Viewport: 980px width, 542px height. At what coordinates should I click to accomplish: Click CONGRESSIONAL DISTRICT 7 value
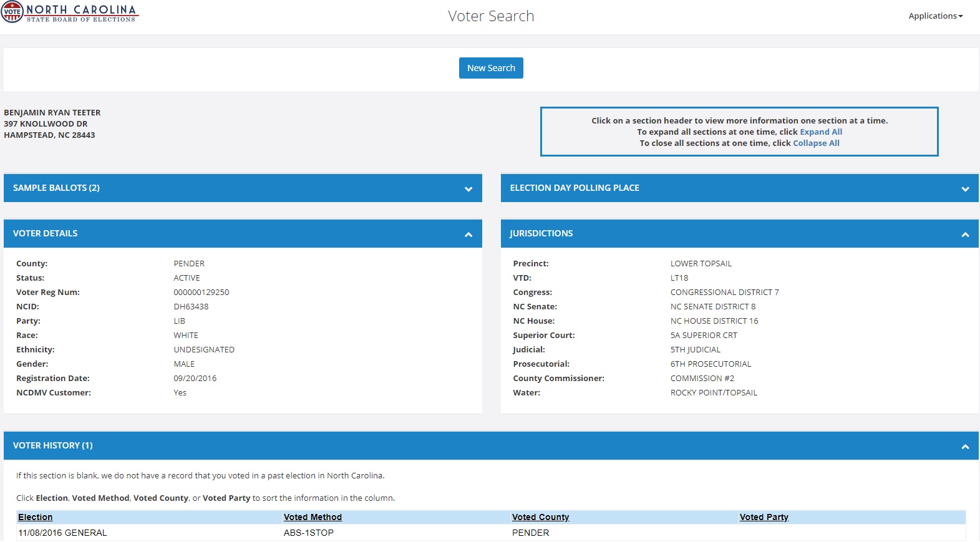[725, 293]
